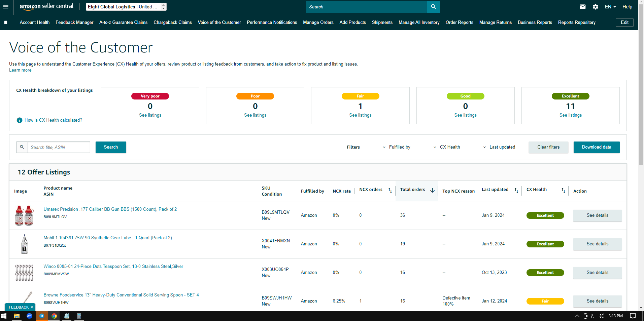Viewport: 644px width, 321px height.
Task: Click the Clear filters button
Action: point(548,147)
